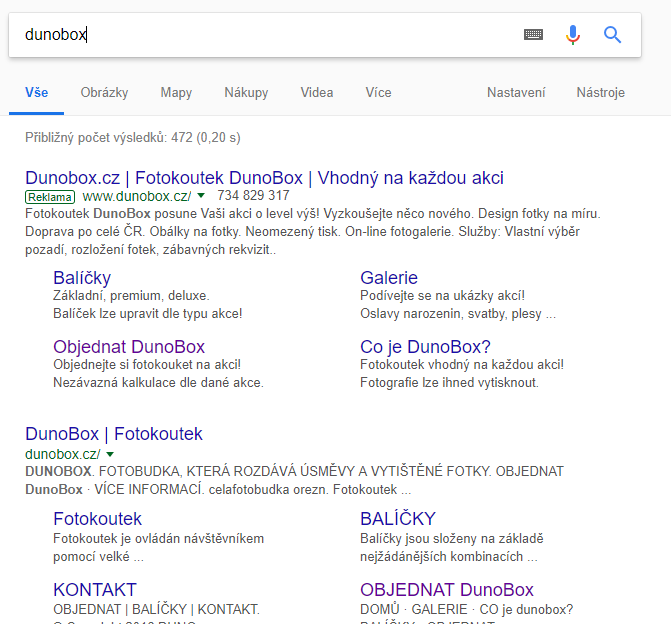Click text 'Balíček lze upravit dle typu akce!'
Viewport: 671px width, 624px height.
(x=148, y=314)
